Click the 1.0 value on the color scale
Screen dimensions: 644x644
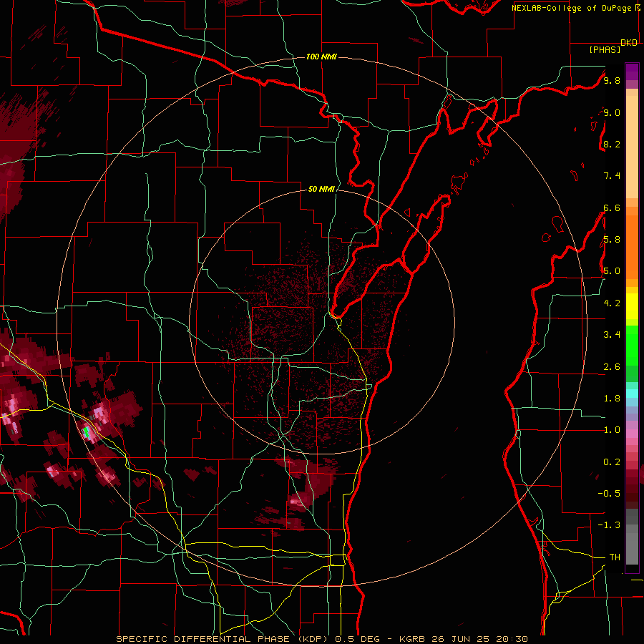[612, 430]
